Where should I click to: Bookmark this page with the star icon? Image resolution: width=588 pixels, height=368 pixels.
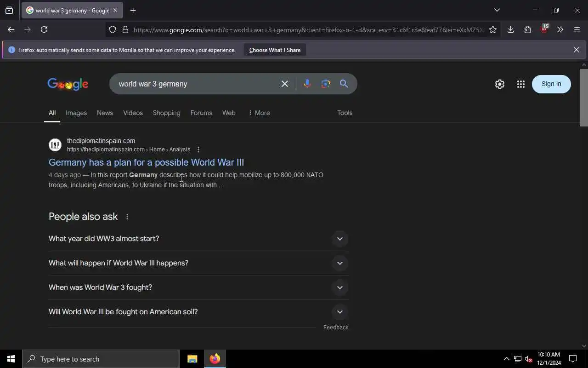[x=493, y=30]
